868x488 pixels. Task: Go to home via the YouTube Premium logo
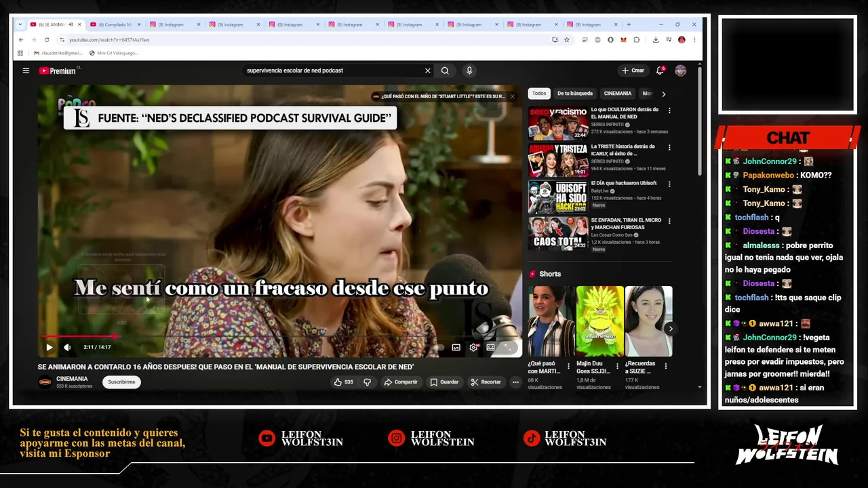click(x=57, y=70)
